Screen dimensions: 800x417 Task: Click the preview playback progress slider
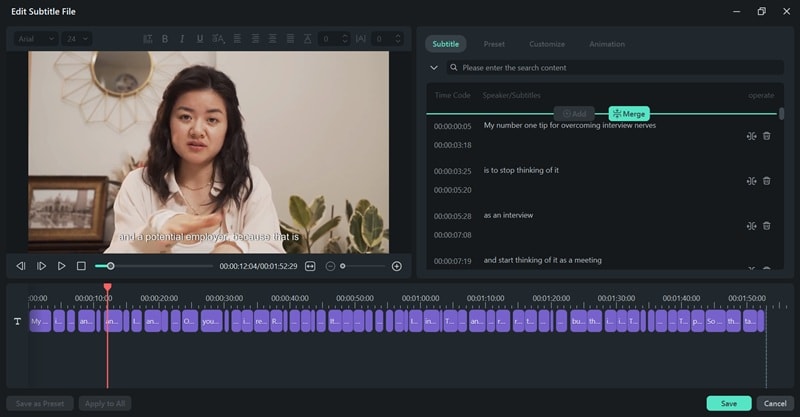point(154,266)
